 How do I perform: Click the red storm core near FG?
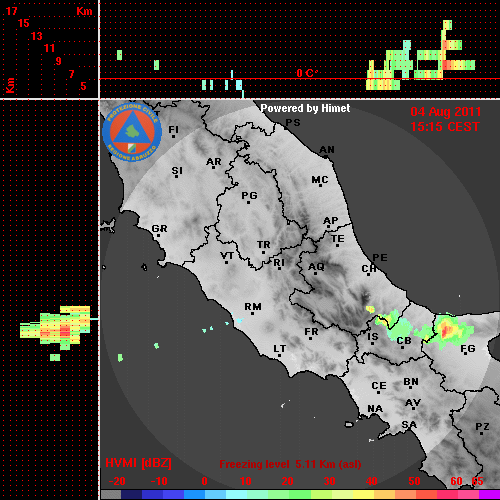point(447,329)
